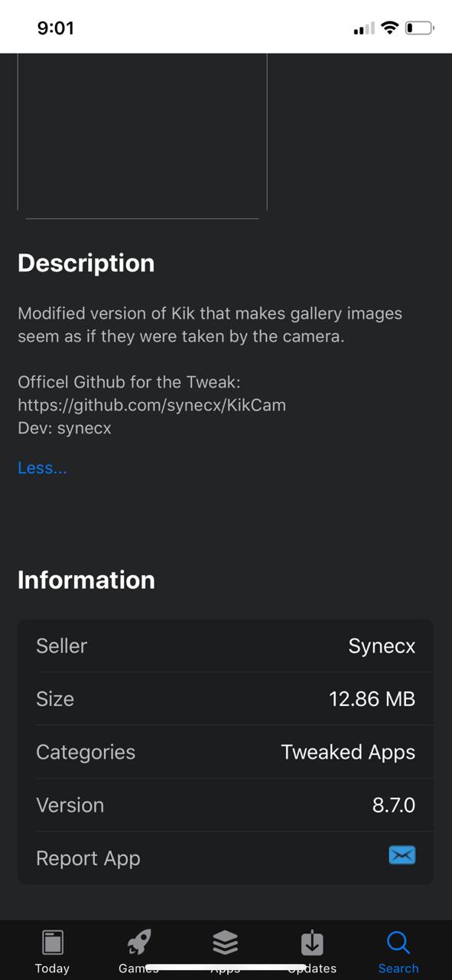Tap the battery indicator in status bar
The height and width of the screenshot is (980, 452).
(x=419, y=28)
